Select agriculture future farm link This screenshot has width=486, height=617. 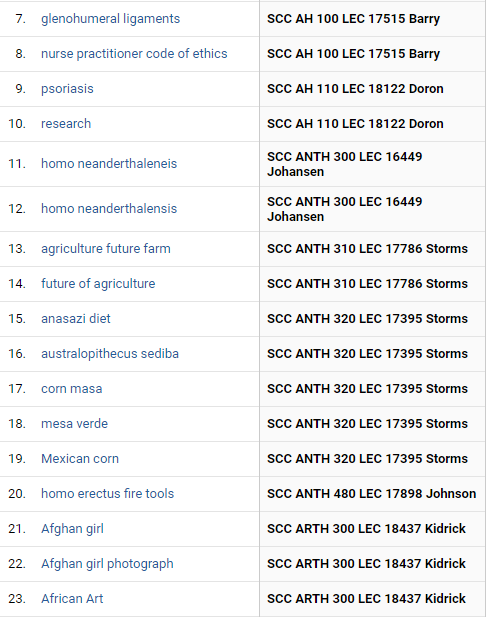tap(106, 249)
